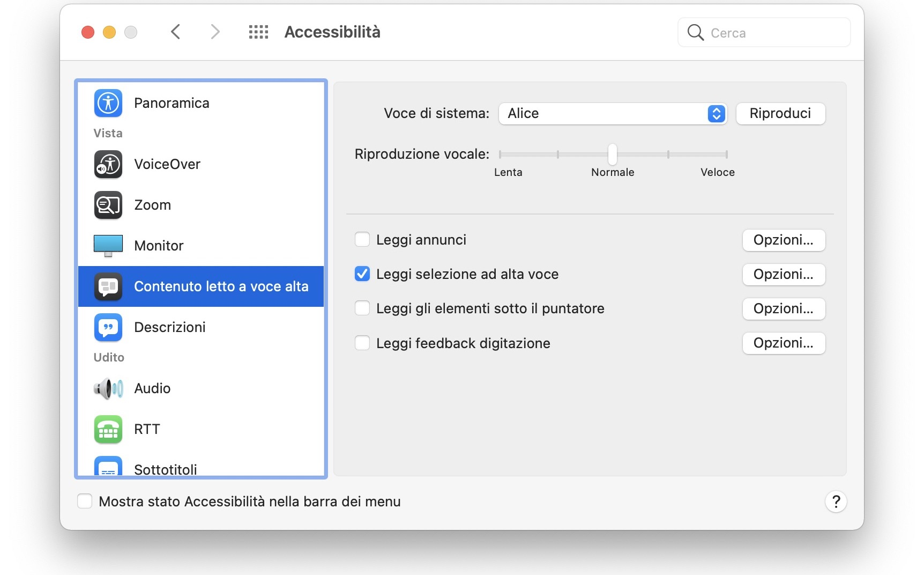Open the help question mark button

click(836, 502)
